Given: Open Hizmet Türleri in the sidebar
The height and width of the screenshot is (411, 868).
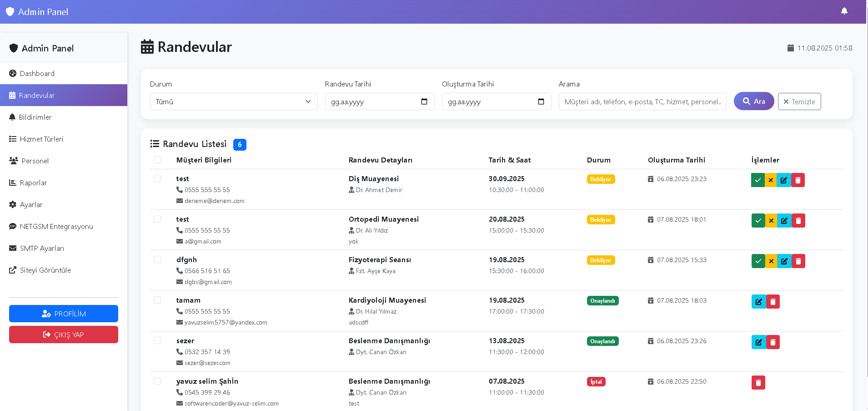Looking at the screenshot, I should 41,139.
